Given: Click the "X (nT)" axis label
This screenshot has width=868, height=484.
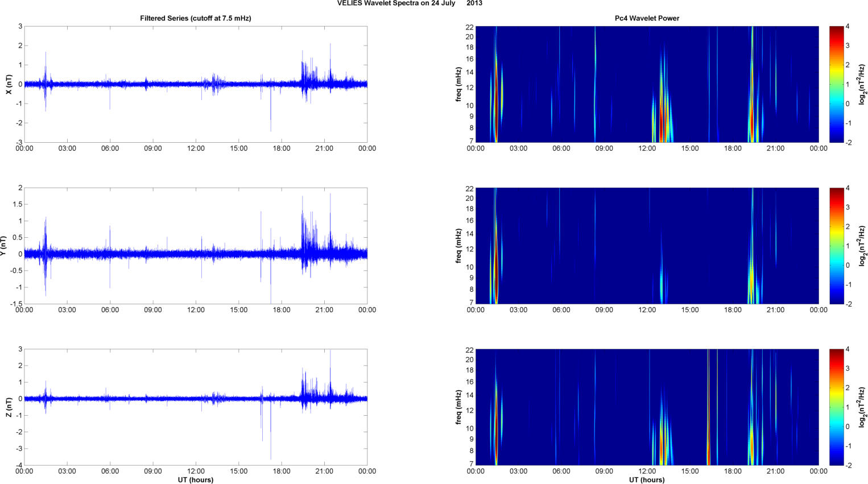Looking at the screenshot, I should (x=9, y=84).
